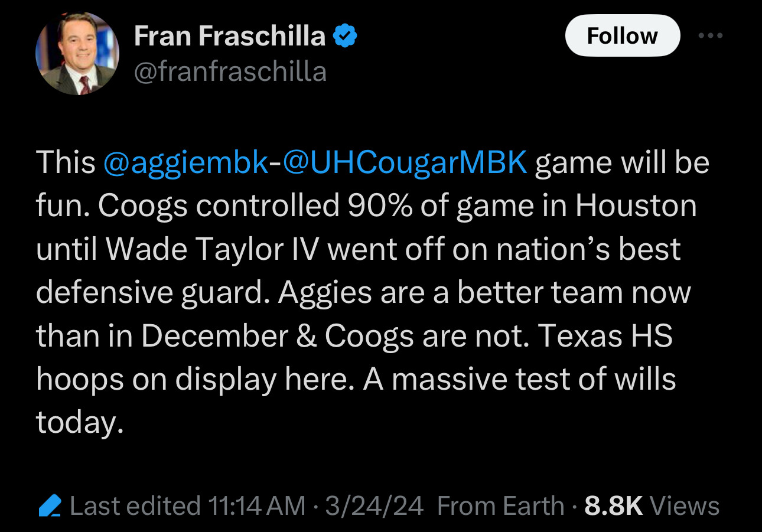The image size is (762, 532).
Task: Visit the @franfraschilla handle
Action: (230, 72)
